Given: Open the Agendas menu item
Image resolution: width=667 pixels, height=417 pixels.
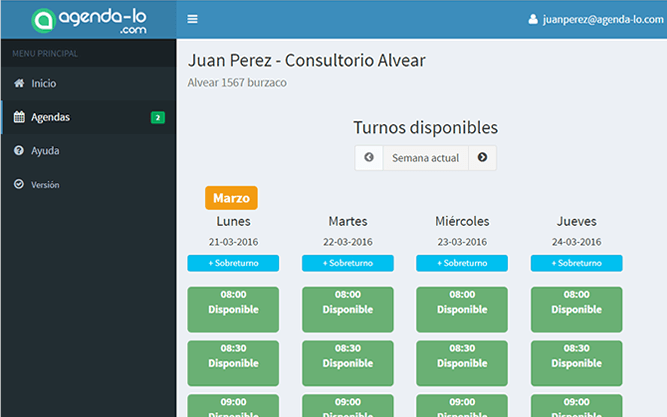Looking at the screenshot, I should 88,117.
